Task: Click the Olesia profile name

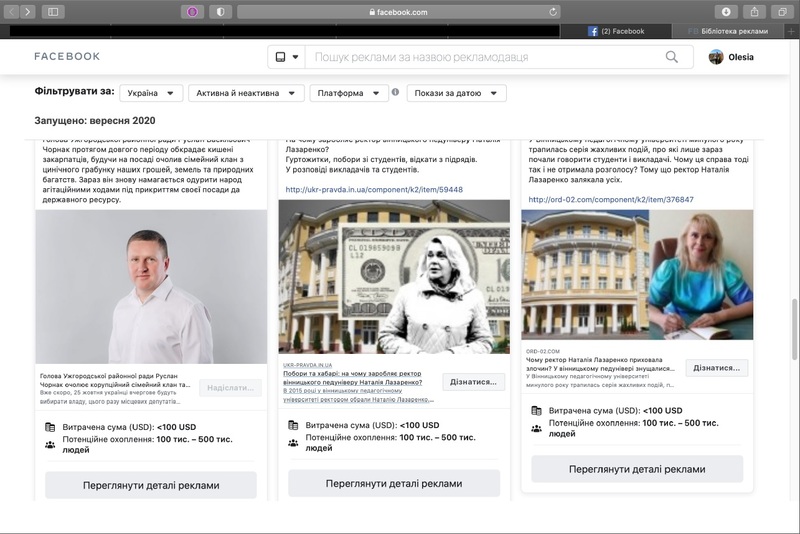Action: 741,57
